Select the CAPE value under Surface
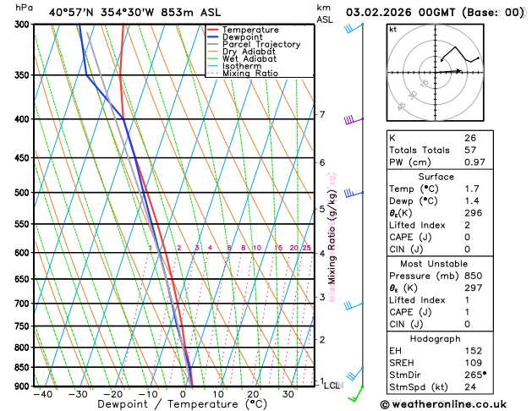Image resolution: width=532 pixels, height=411 pixels. (x=467, y=237)
